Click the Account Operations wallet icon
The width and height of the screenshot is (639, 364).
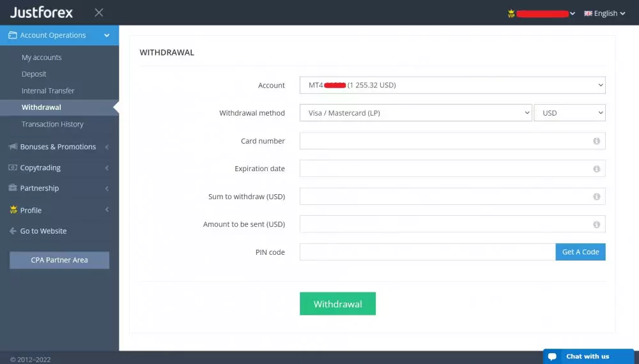click(13, 35)
